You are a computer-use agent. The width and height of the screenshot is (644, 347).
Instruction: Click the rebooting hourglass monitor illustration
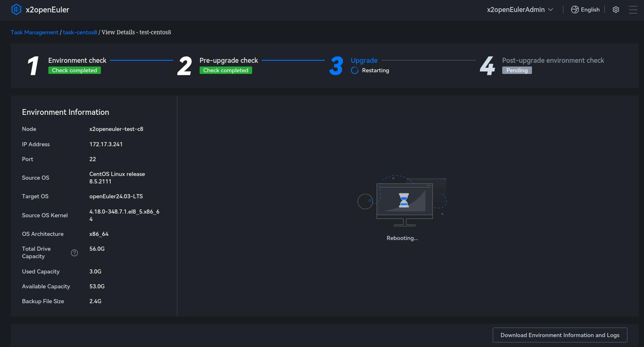(x=404, y=202)
